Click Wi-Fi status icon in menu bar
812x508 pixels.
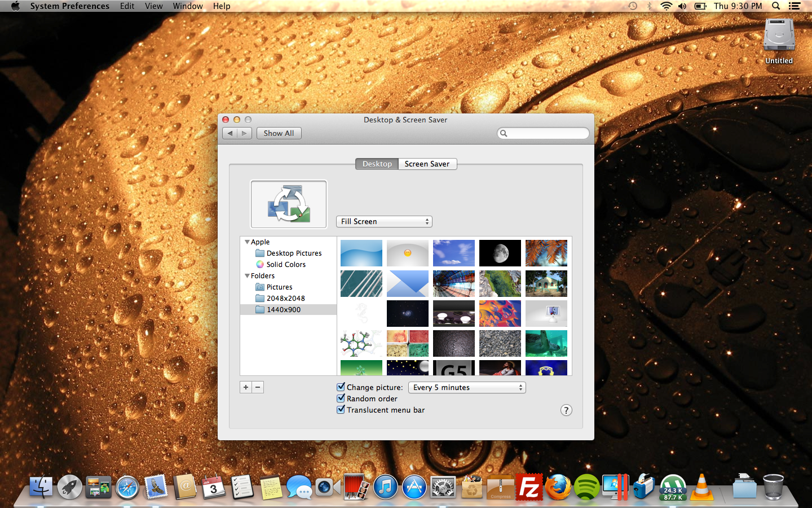click(x=666, y=6)
